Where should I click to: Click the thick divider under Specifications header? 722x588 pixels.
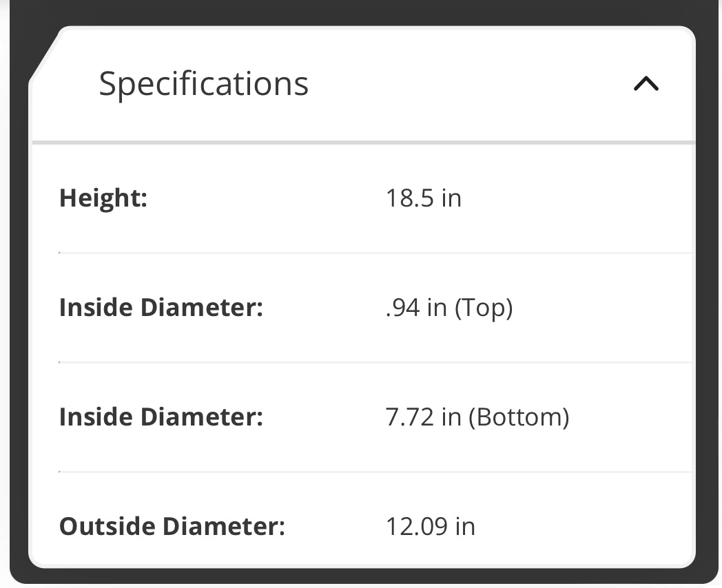363,143
